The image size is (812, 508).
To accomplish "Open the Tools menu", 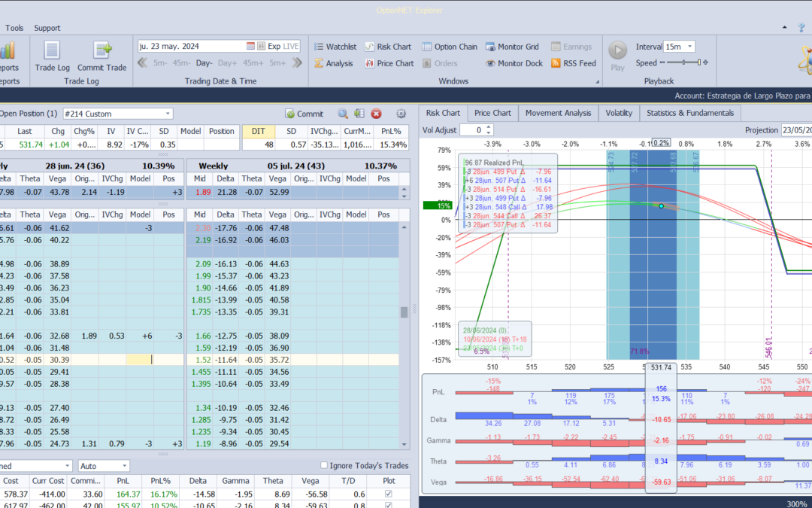I will [14, 28].
